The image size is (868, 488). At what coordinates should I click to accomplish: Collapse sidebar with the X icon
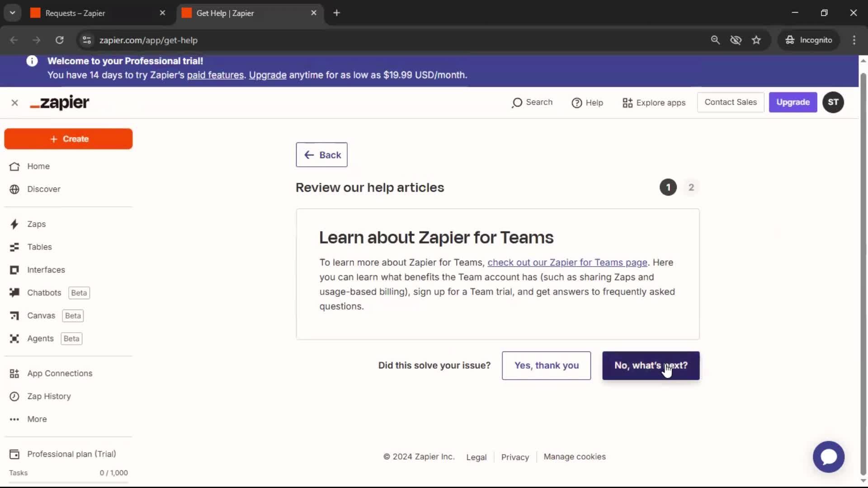click(14, 103)
